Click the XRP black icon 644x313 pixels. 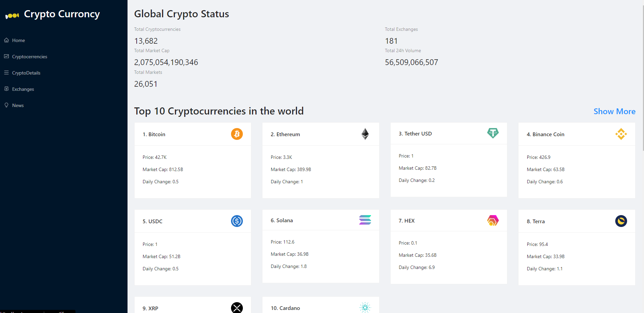pyautogui.click(x=237, y=308)
